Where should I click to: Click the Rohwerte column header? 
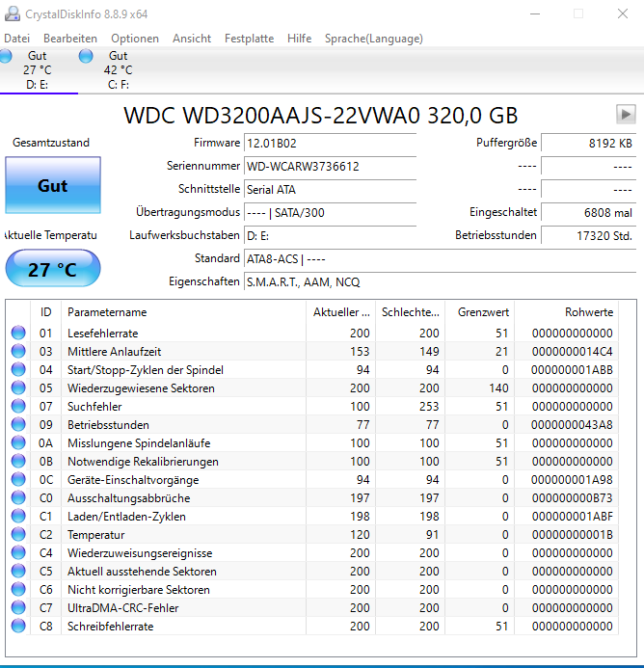(567, 312)
